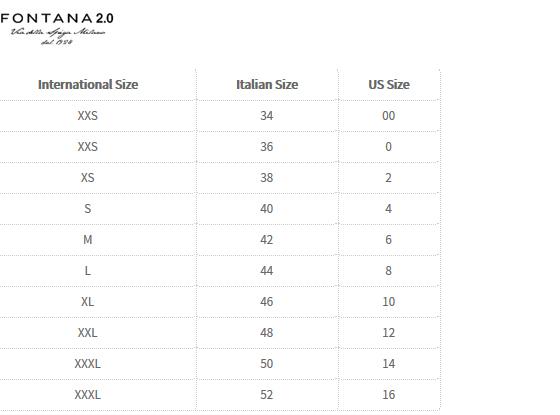This screenshot has height=415, width=560.
Task: Click Italian size 34 cell
Action: tap(267, 116)
